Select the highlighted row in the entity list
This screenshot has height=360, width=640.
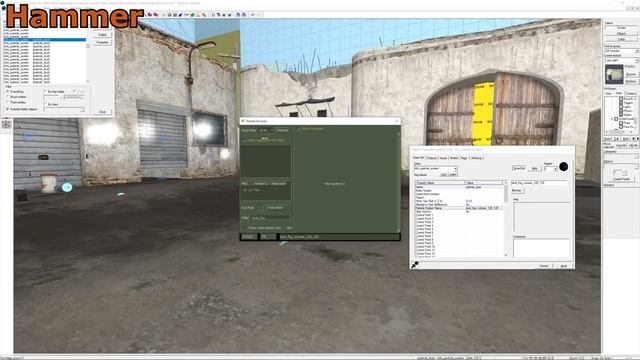[x=45, y=40]
